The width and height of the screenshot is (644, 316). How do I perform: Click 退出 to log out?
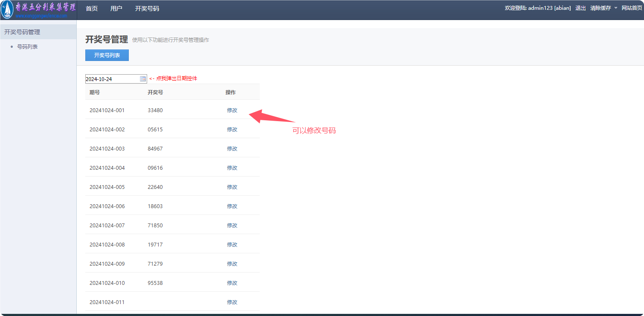tap(580, 8)
